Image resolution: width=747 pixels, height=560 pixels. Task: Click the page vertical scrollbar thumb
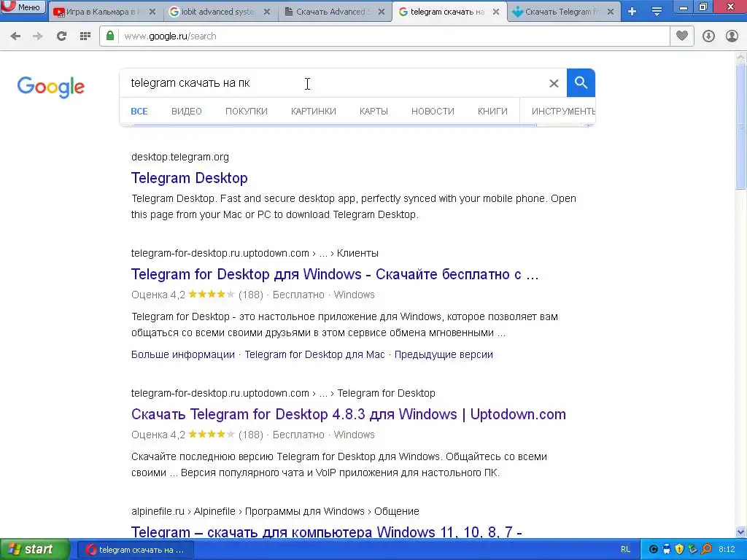(741, 126)
